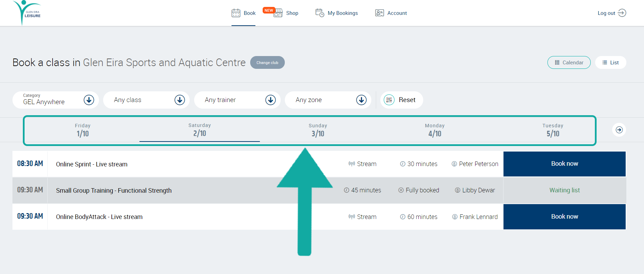Image resolution: width=644 pixels, height=274 pixels.
Task: Expand the Any trainer dropdown
Action: (x=237, y=100)
